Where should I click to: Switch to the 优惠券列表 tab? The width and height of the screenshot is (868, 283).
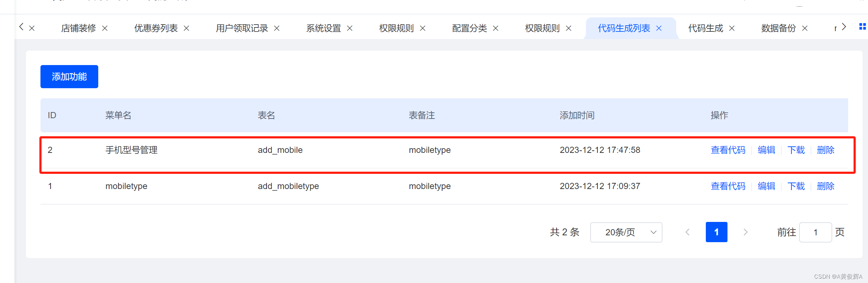pyautogui.click(x=156, y=28)
